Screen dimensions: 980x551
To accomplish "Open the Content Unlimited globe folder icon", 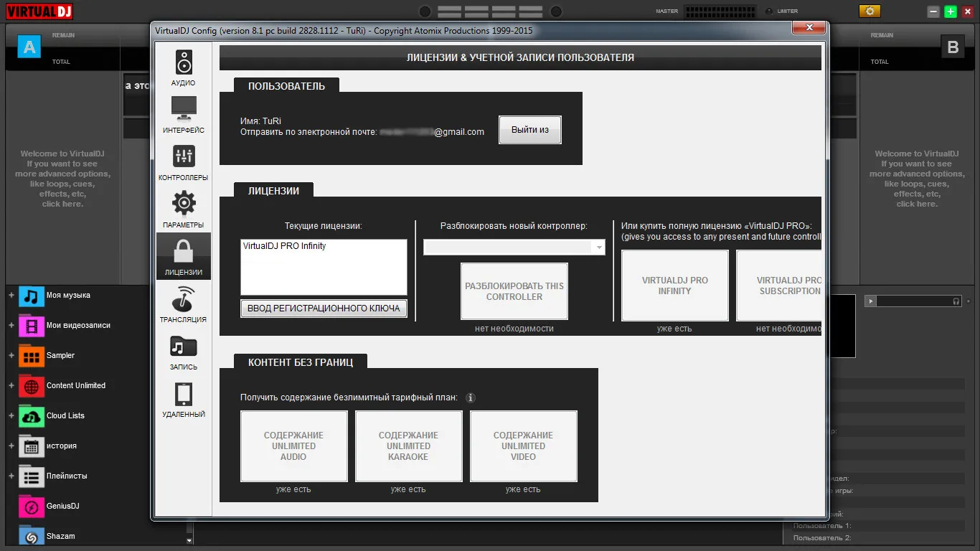I will click(31, 386).
